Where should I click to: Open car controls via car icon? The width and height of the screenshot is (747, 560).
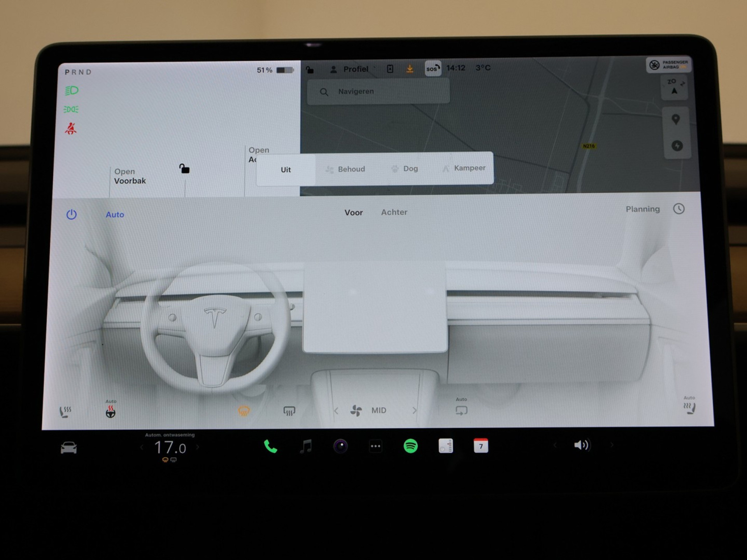[69, 448]
